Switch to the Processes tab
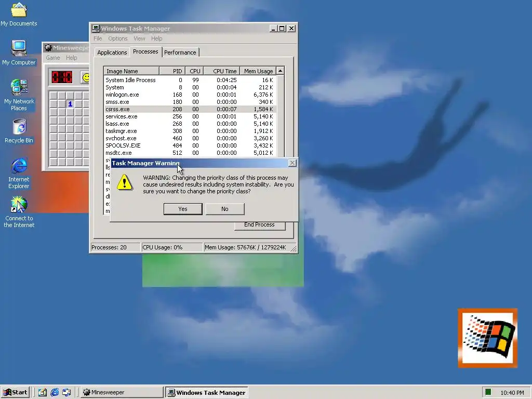This screenshot has width=532, height=399. (x=145, y=51)
